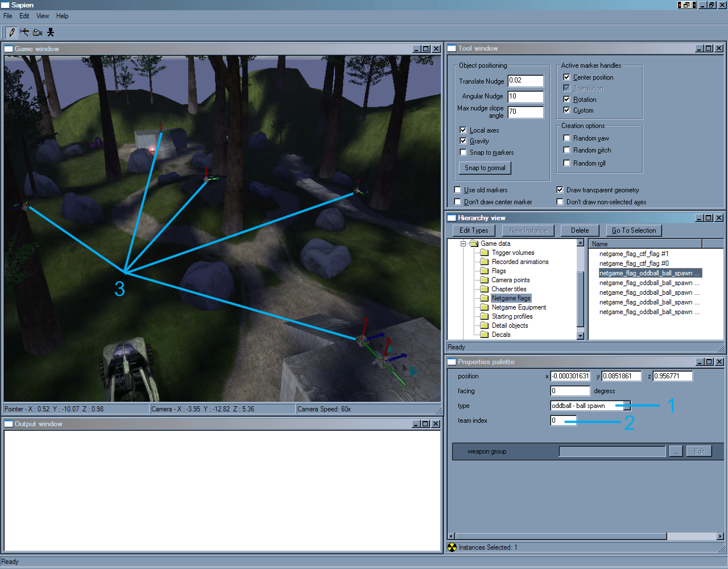Open the Help menu

(63, 16)
